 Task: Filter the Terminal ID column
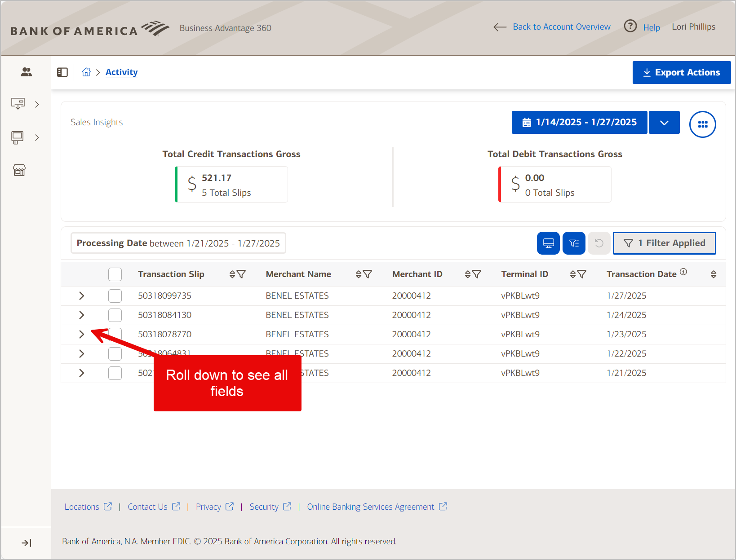[x=582, y=274]
